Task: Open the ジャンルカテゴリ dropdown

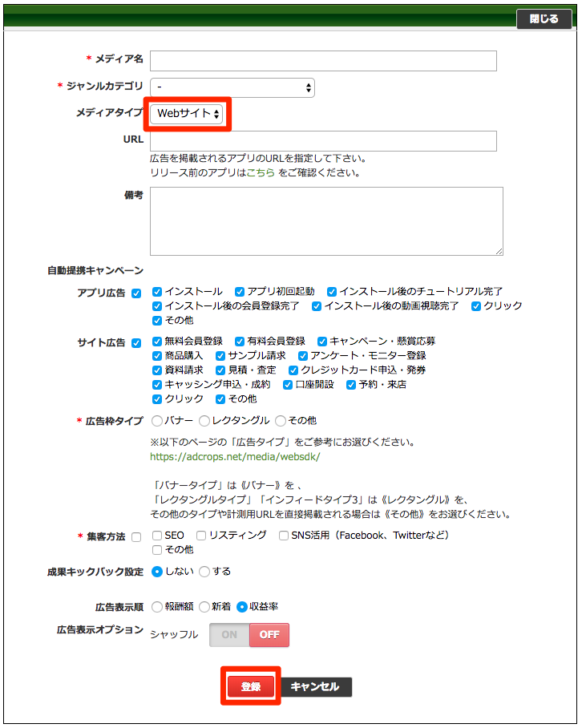Action: tap(232, 87)
